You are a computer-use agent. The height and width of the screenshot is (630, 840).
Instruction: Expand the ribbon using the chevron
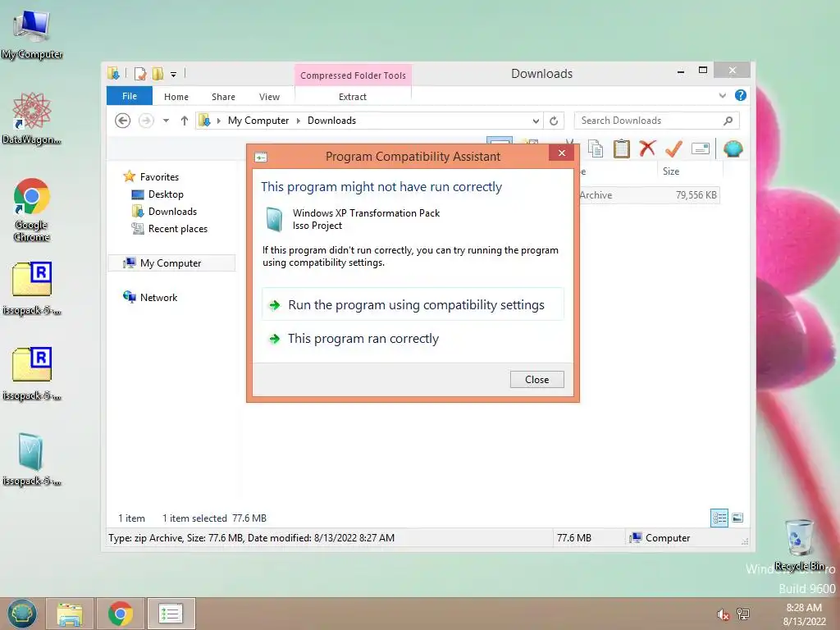(722, 95)
